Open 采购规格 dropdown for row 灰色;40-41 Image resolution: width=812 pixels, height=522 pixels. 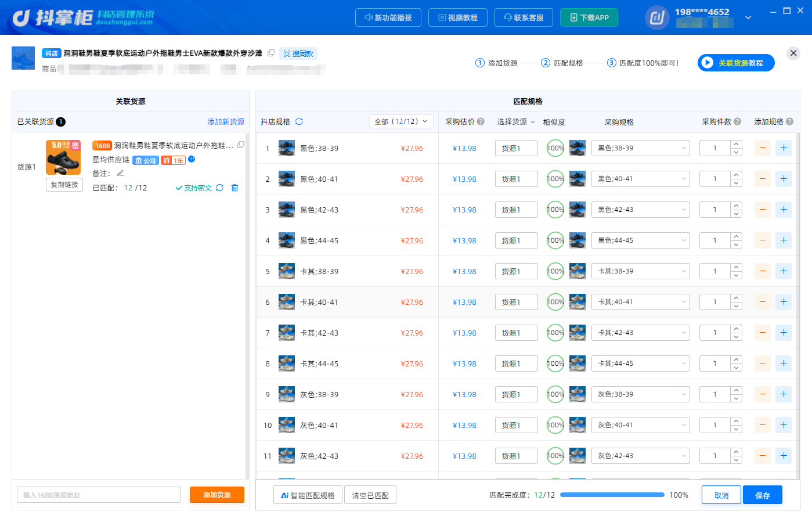[641, 425]
